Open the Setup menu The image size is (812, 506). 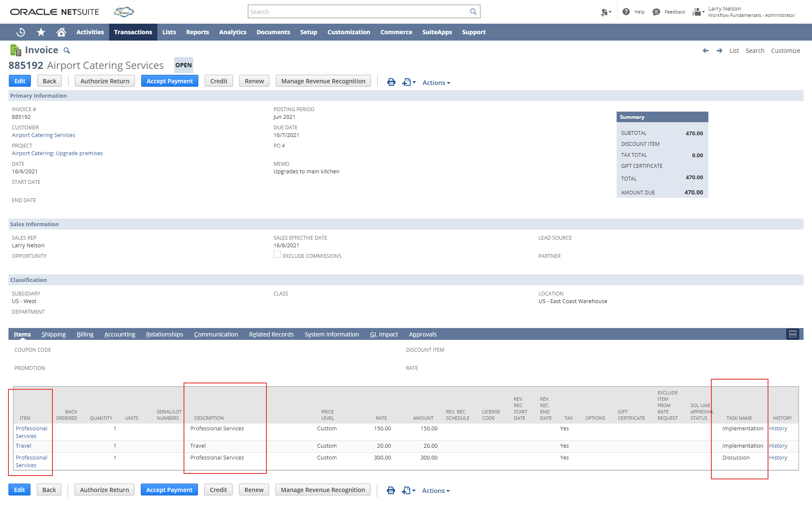[309, 32]
